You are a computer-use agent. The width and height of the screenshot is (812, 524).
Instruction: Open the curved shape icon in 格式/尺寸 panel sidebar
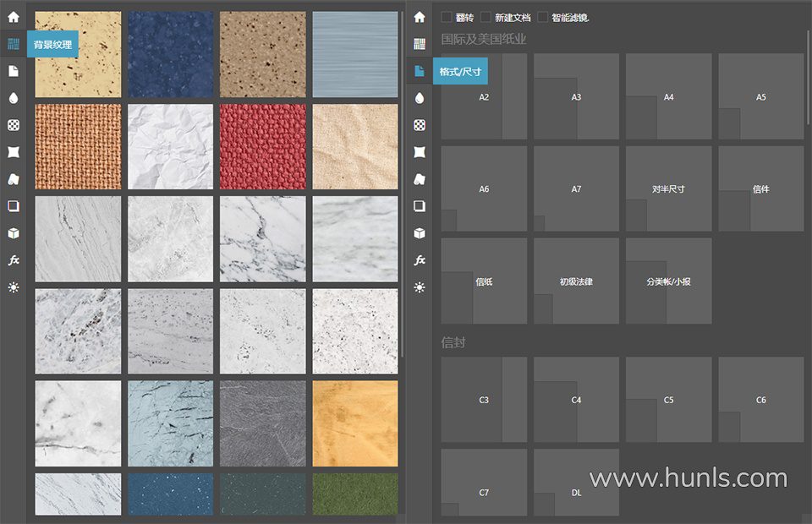pos(420,179)
